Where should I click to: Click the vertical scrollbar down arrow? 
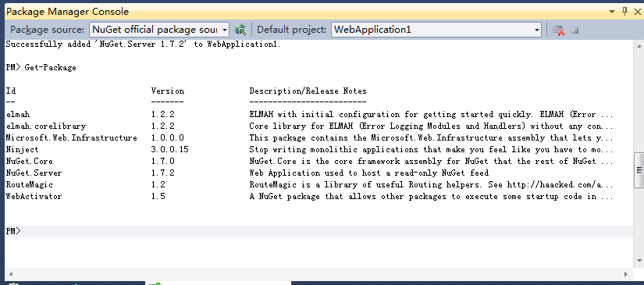point(639,261)
